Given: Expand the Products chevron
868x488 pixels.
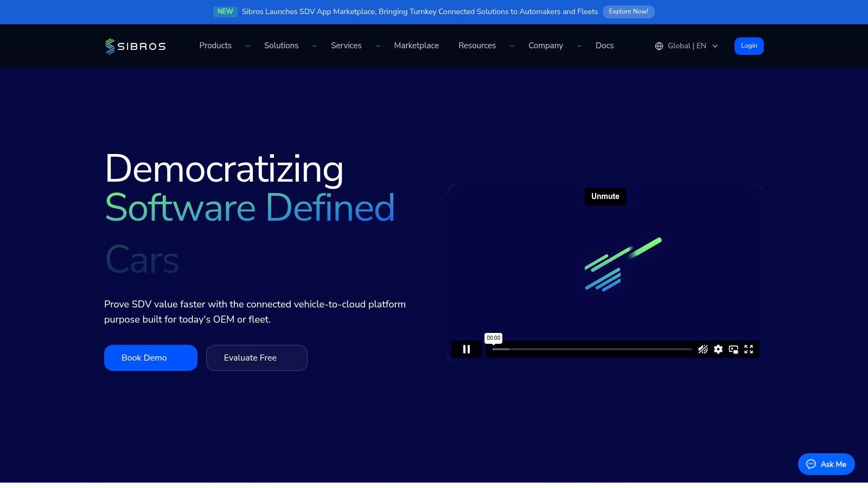Looking at the screenshot, I should [248, 46].
